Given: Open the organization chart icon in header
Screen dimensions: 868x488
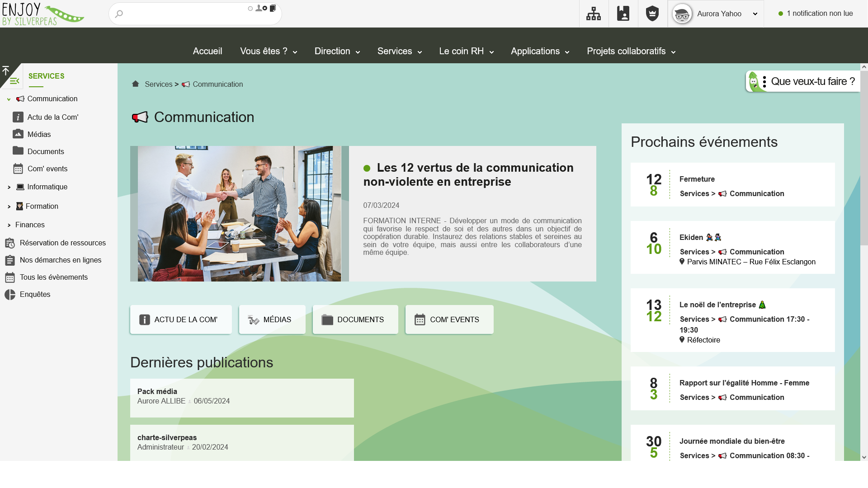Looking at the screenshot, I should (x=594, y=14).
